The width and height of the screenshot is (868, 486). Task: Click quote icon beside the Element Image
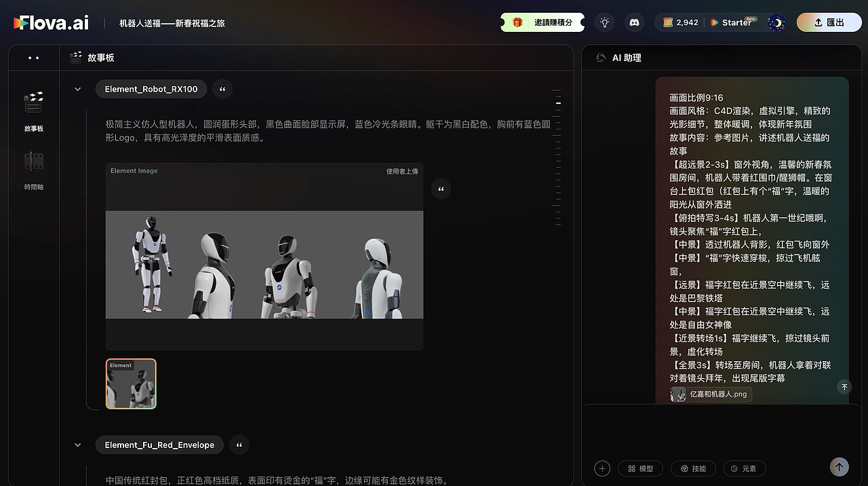point(441,189)
